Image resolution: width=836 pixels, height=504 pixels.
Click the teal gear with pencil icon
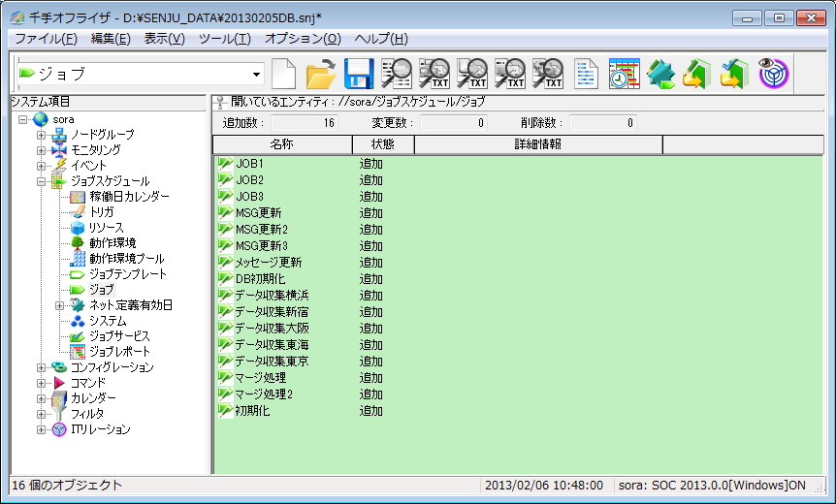click(x=660, y=74)
